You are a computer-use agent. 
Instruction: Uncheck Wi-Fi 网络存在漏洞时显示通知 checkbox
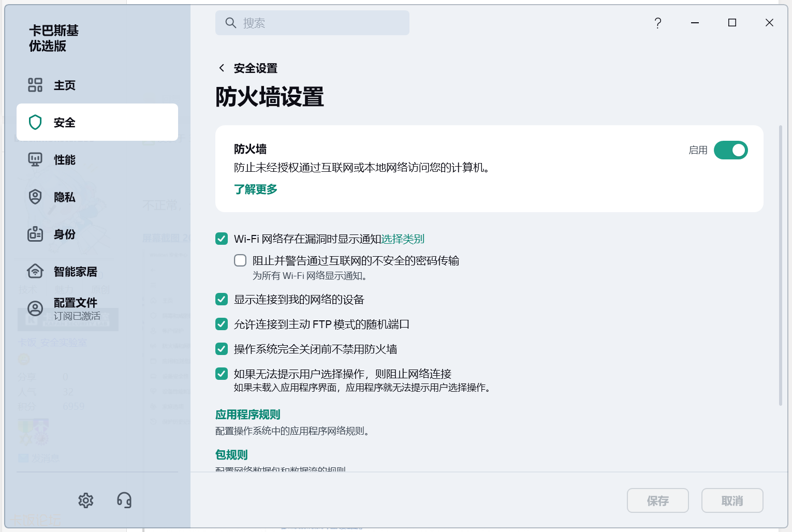point(222,239)
